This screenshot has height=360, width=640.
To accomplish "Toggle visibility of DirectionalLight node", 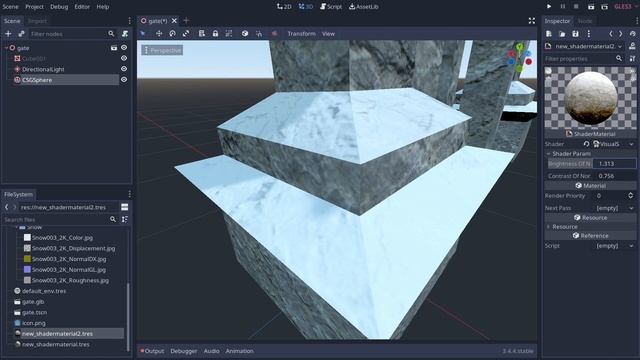I will 124,69.
